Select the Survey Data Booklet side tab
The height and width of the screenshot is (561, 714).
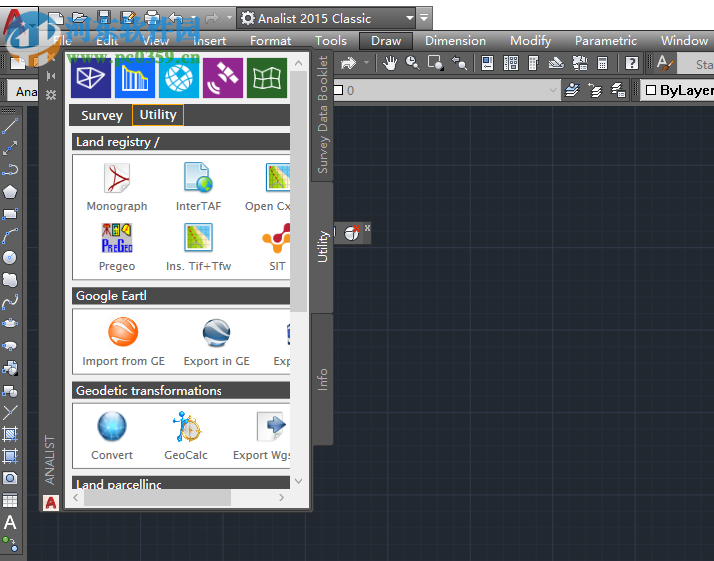pyautogui.click(x=322, y=115)
